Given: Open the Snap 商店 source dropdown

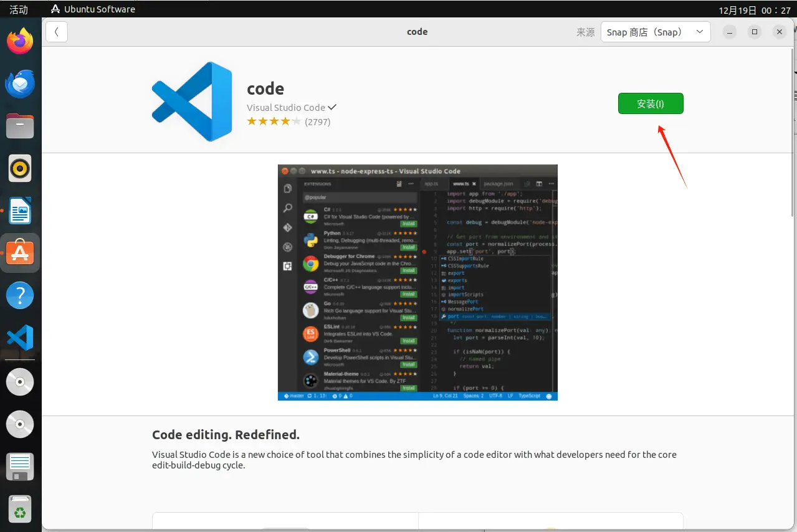Looking at the screenshot, I should click(656, 32).
